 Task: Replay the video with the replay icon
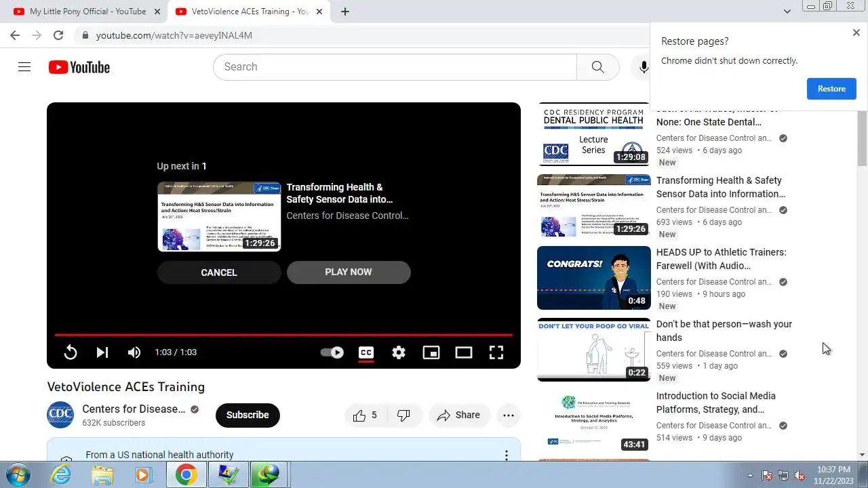click(x=71, y=352)
